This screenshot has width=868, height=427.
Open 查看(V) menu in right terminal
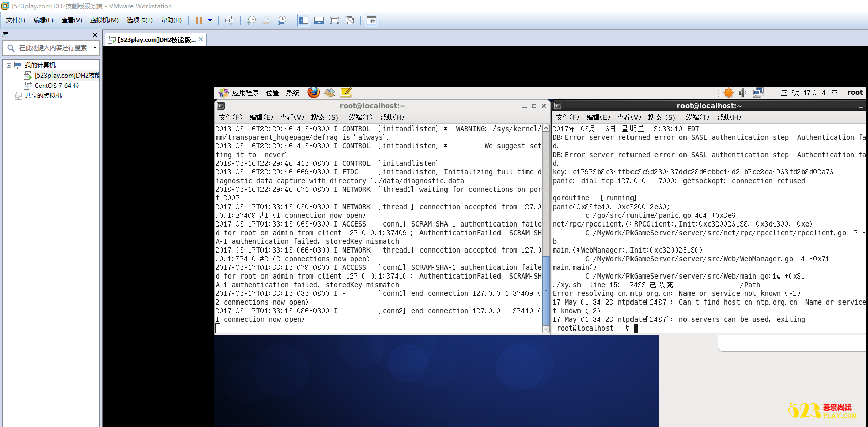pyautogui.click(x=629, y=117)
